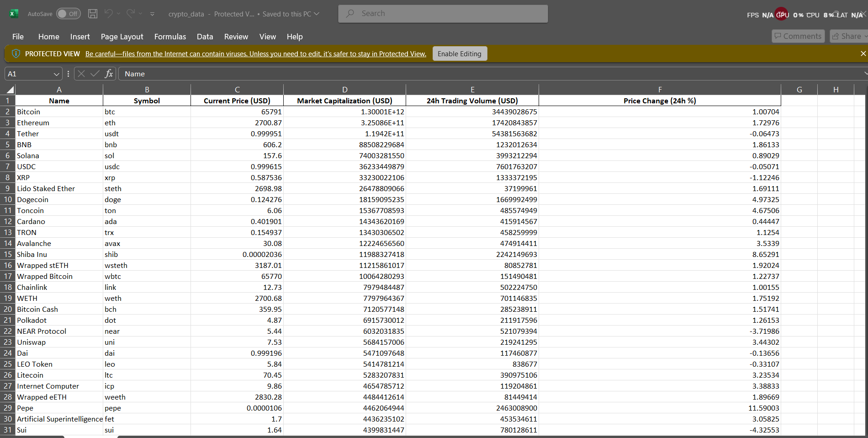Screen dimensions: 868x438
Task: Open the View tab
Action: click(268, 37)
